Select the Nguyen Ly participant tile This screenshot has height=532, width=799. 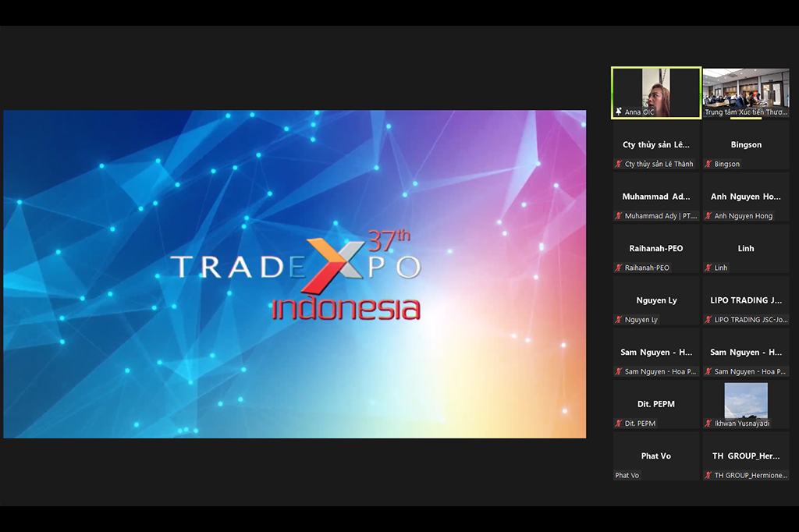click(x=656, y=300)
